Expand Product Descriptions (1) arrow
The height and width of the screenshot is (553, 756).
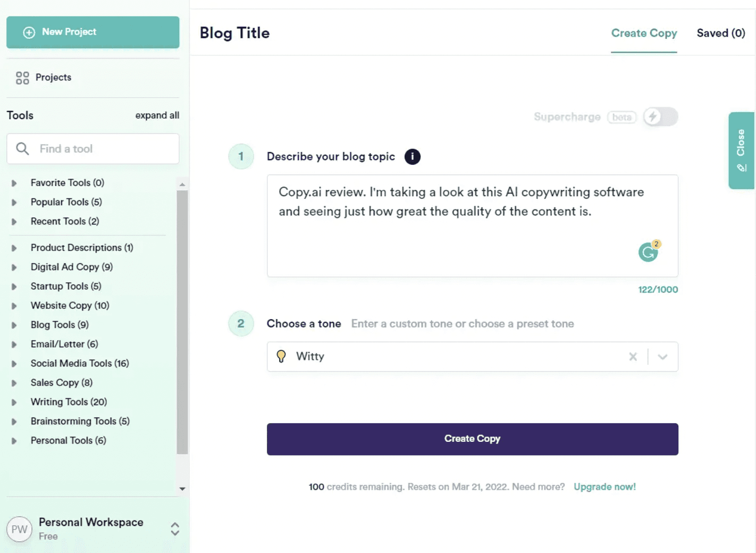[x=14, y=248]
